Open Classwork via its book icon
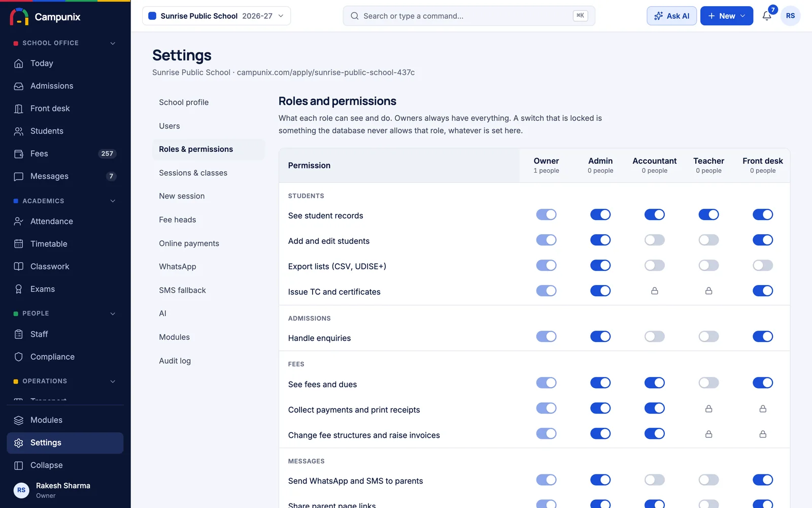812x508 pixels. (19, 267)
